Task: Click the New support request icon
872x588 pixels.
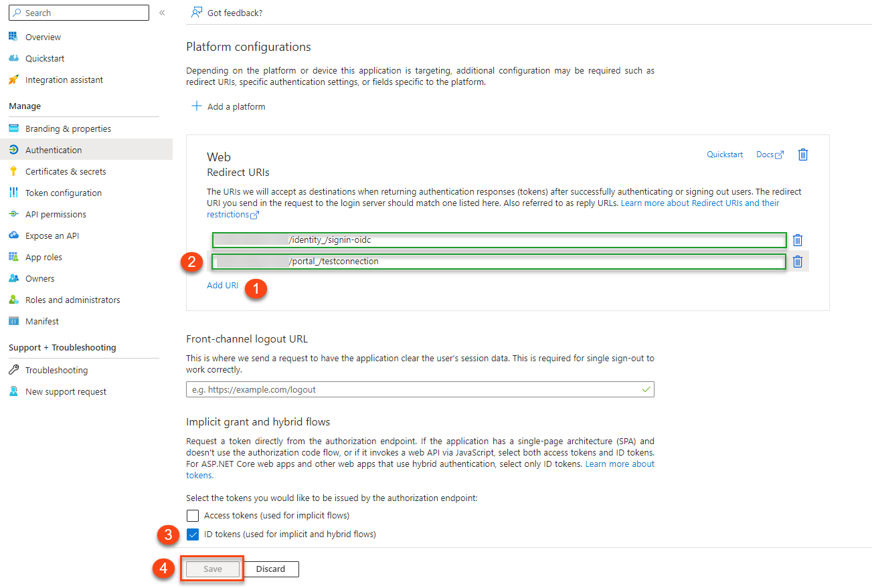Action: (13, 391)
